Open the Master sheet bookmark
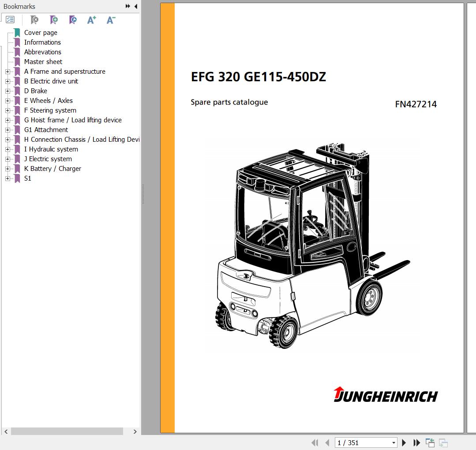 [43, 62]
